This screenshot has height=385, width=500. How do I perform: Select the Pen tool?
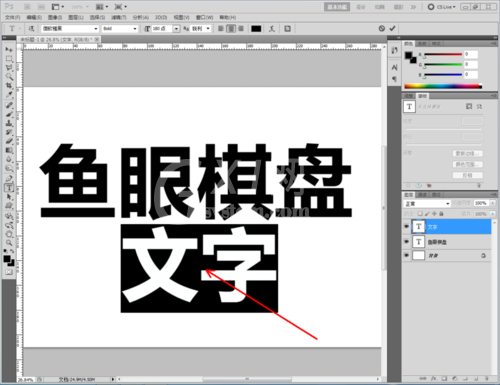tap(9, 179)
